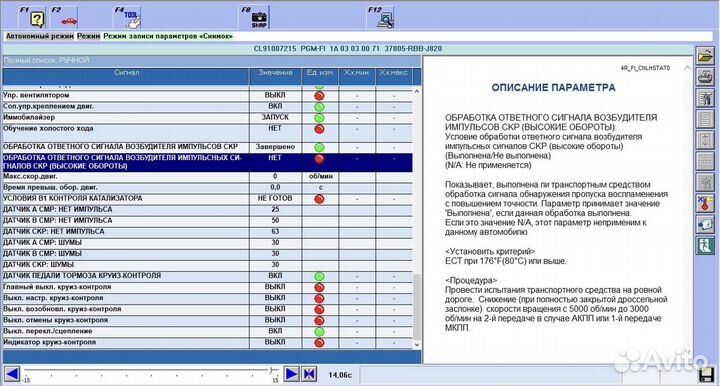Select row 'Макс.скор.двиг.'
Image resolution: width=720 pixels, height=386 pixels.
click(208, 177)
